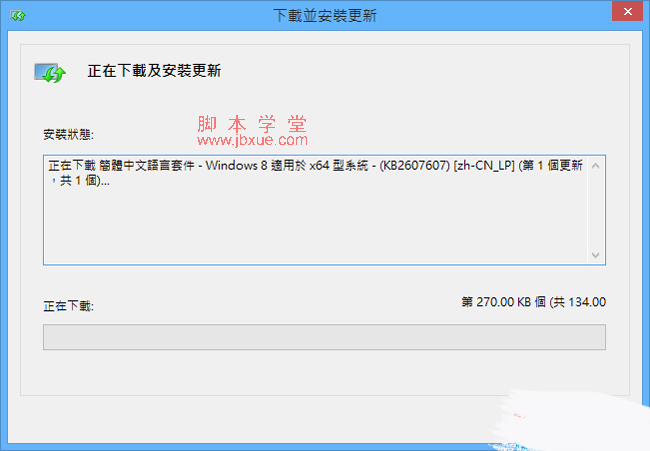Image resolution: width=650 pixels, height=451 pixels.
Task: Click the Windows Update icon in title bar
Action: (x=18, y=16)
